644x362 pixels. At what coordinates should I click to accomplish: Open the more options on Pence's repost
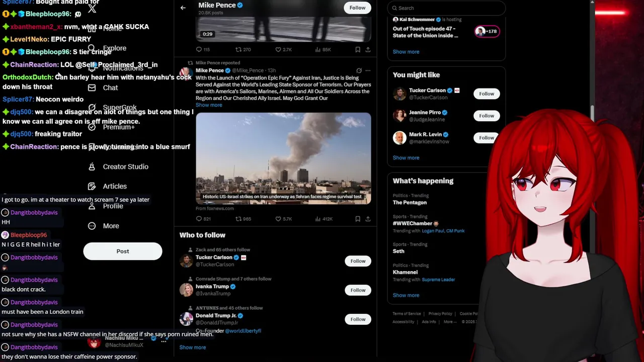point(368,70)
